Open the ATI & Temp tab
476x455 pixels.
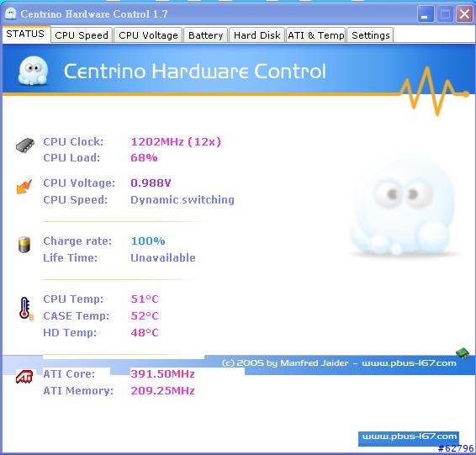click(315, 35)
